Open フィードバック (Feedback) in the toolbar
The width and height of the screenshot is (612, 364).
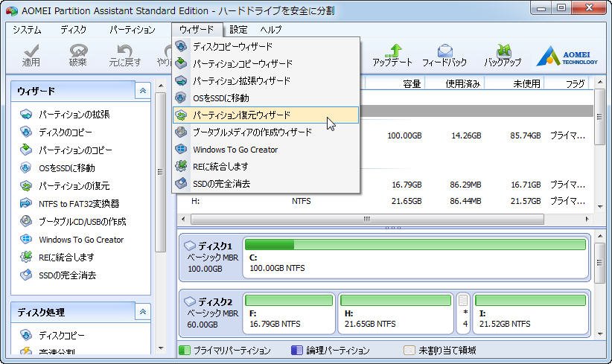[x=444, y=55]
